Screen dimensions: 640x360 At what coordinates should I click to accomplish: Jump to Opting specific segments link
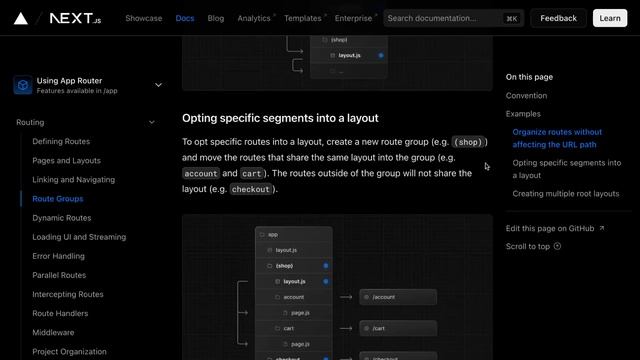tap(567, 169)
